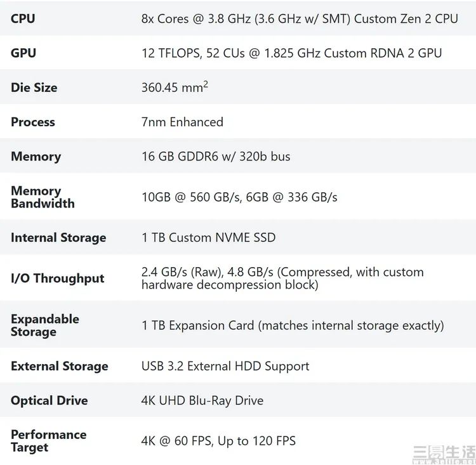Select the External Storage label
Viewport: 476px width, 465px height.
pos(60,366)
